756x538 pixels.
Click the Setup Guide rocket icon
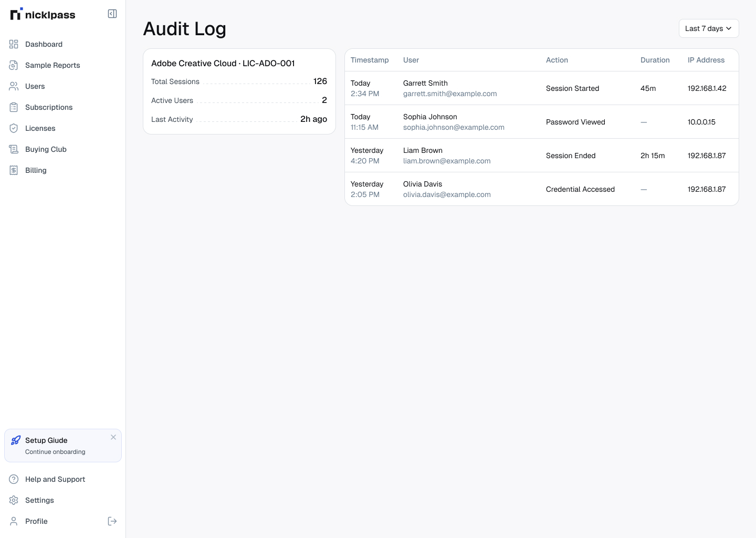click(16, 440)
